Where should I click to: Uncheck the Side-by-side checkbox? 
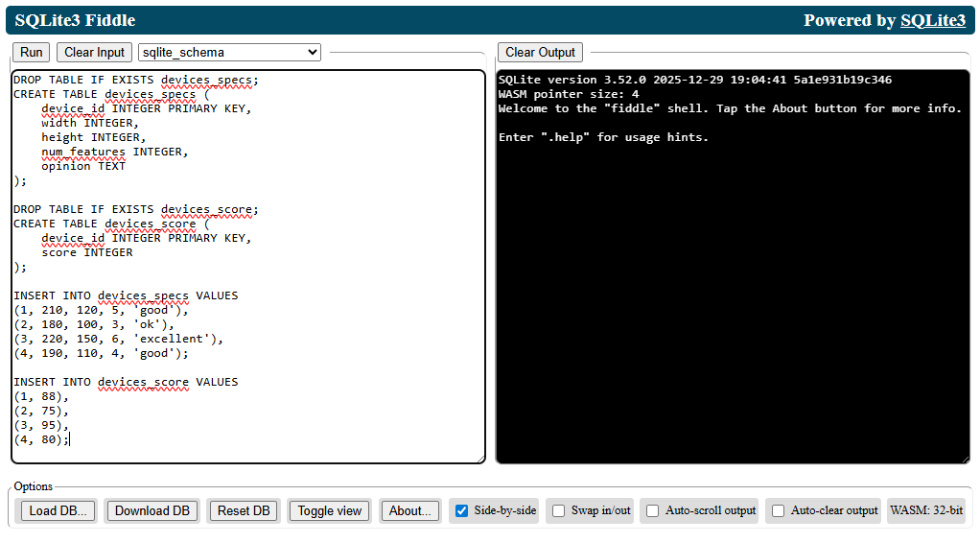pyautogui.click(x=461, y=511)
